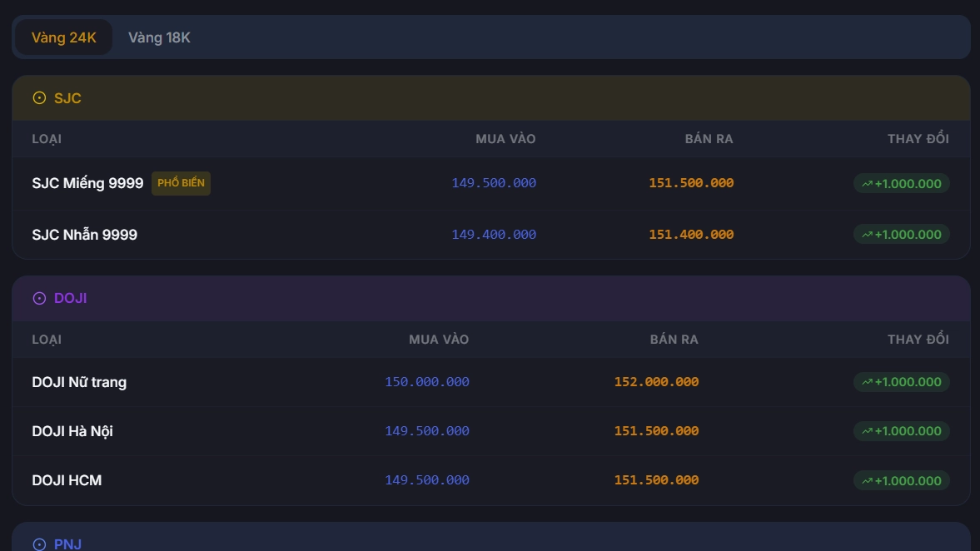This screenshot has height=551, width=980.
Task: Click DOJI Nữ trang buy price 150.000.000
Action: 427,382
